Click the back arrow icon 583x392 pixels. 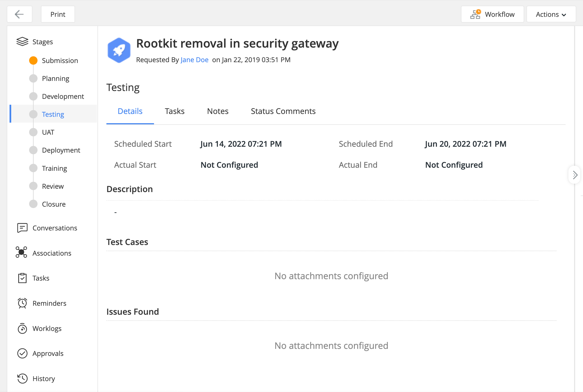pyautogui.click(x=19, y=14)
